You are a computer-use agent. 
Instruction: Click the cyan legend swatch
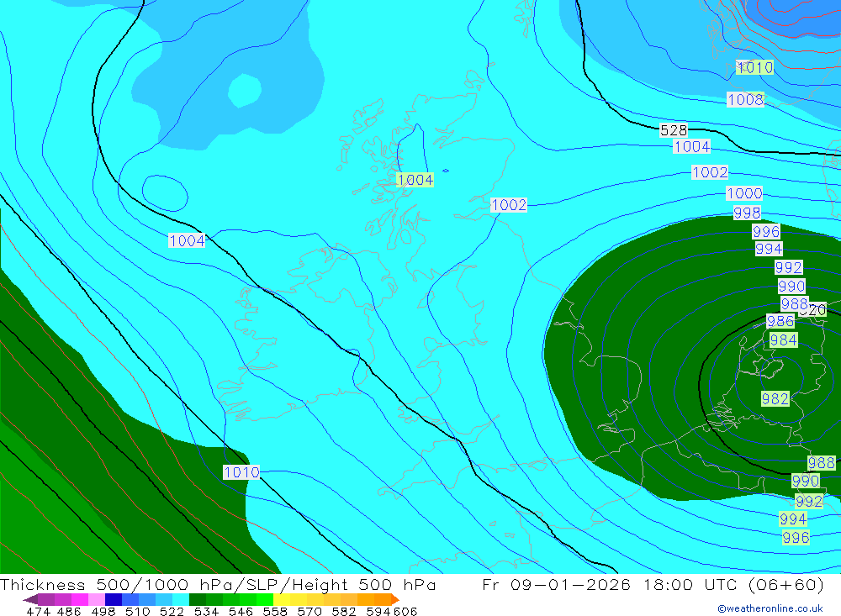click(181, 599)
